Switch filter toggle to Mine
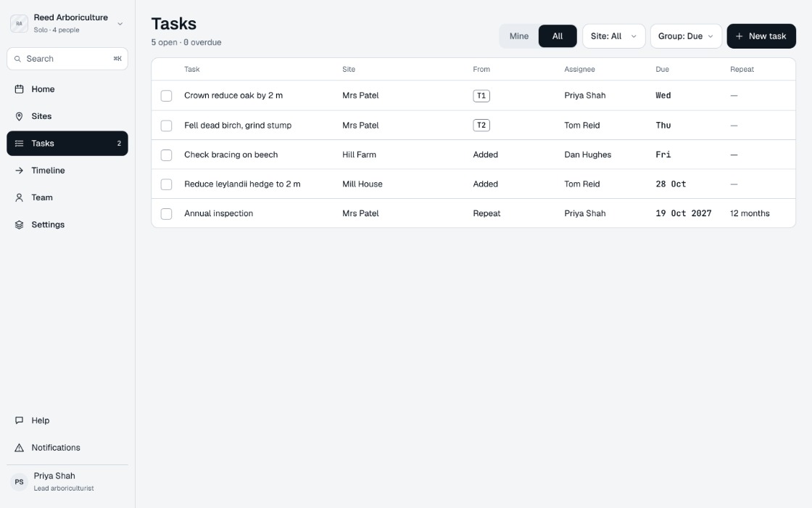Image resolution: width=812 pixels, height=508 pixels. tap(519, 36)
